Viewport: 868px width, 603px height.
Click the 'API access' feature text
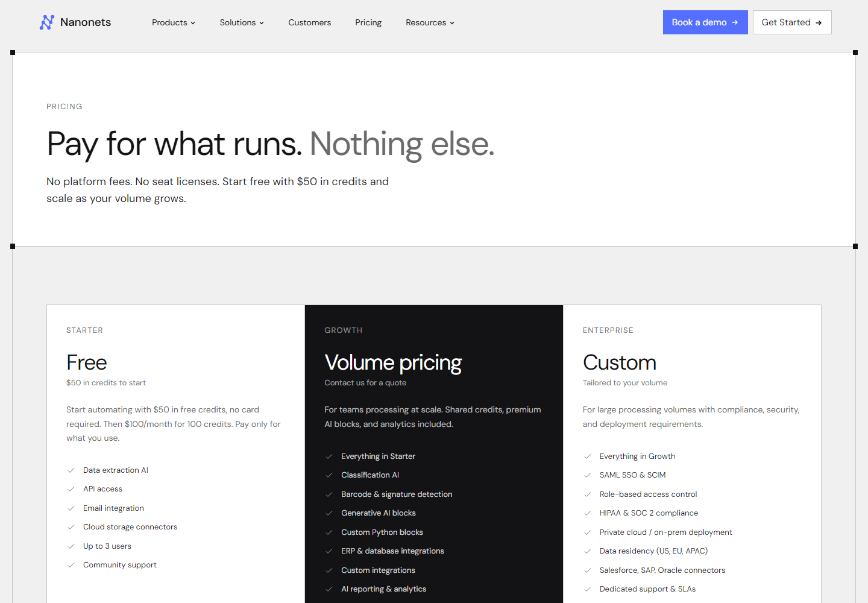[102, 489]
